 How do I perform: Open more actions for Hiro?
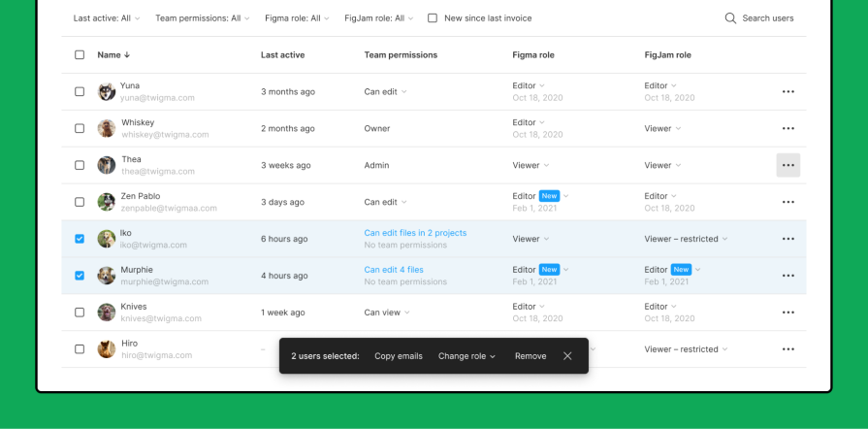[788, 349]
